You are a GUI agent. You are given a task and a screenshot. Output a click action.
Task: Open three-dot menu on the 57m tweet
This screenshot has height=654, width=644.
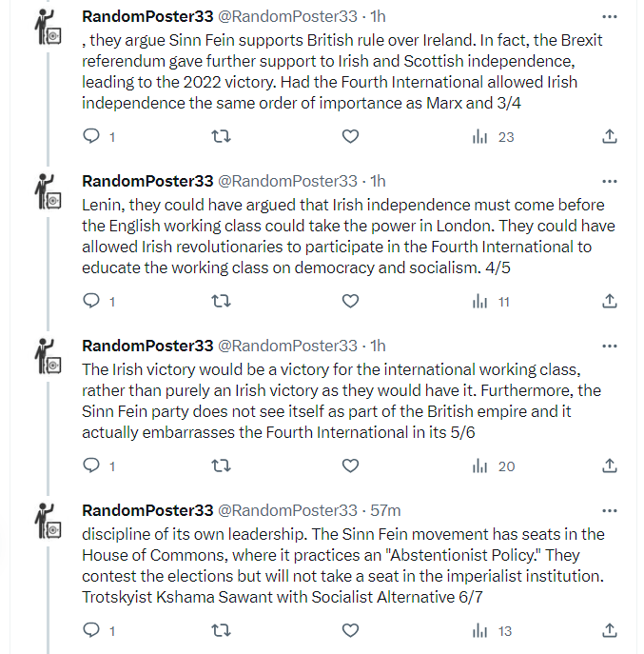610,510
